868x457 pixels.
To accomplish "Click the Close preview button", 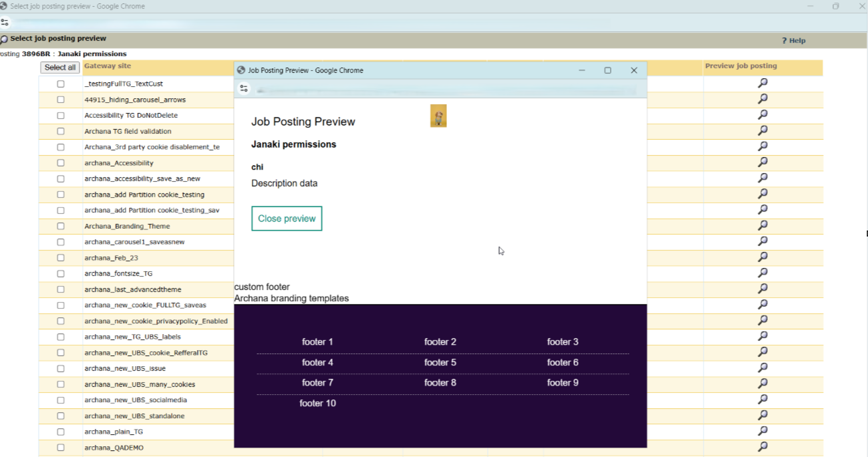I will [x=287, y=218].
